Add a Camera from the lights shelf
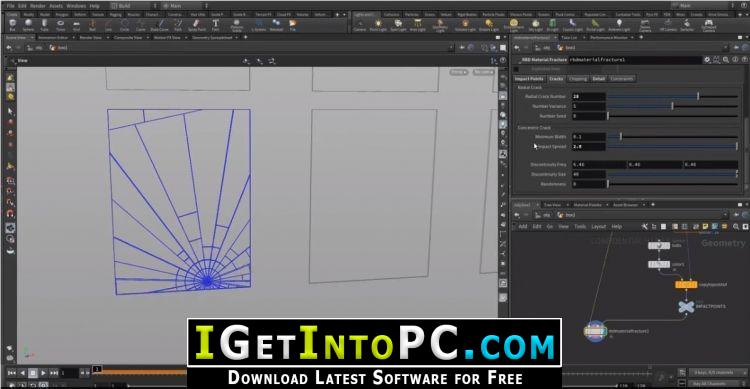750x389 pixels. point(359,25)
